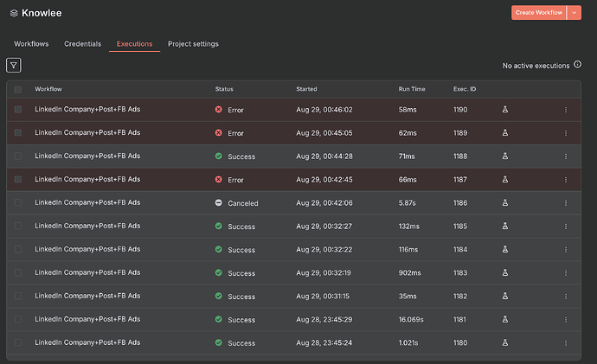This screenshot has width=597, height=364.
Task: Expand the Create Workflow dropdown arrow
Action: point(575,13)
